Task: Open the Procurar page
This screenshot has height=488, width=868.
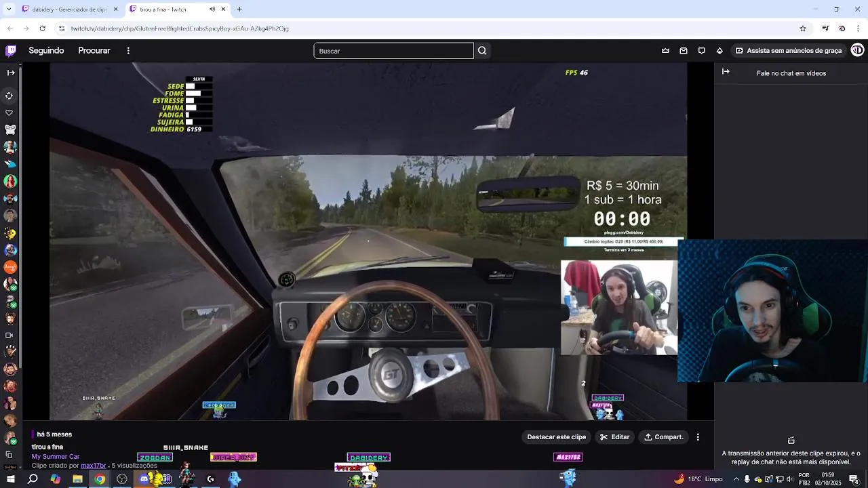Action: [x=94, y=50]
